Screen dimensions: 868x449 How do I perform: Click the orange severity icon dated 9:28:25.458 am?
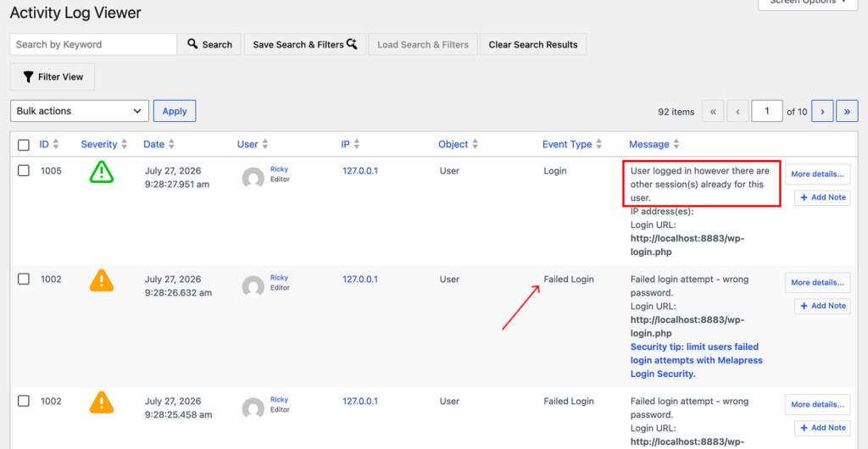[x=102, y=402]
